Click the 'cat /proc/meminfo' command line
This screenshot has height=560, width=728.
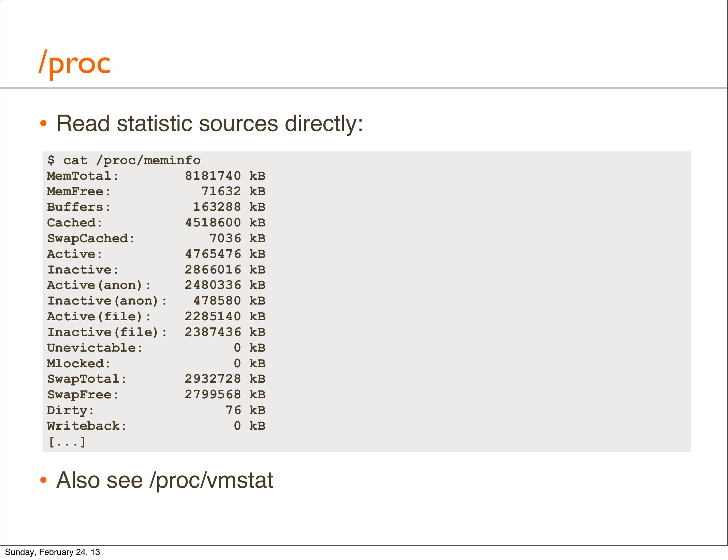(124, 160)
